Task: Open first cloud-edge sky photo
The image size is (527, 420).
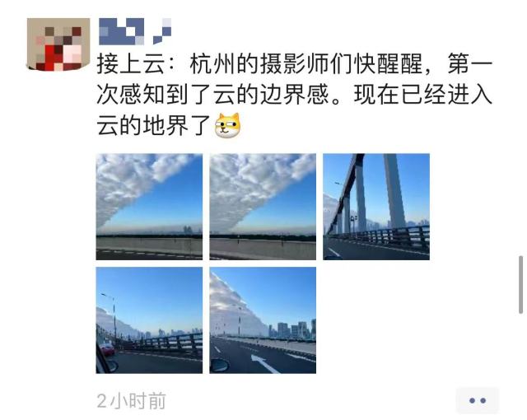Action: (x=149, y=207)
